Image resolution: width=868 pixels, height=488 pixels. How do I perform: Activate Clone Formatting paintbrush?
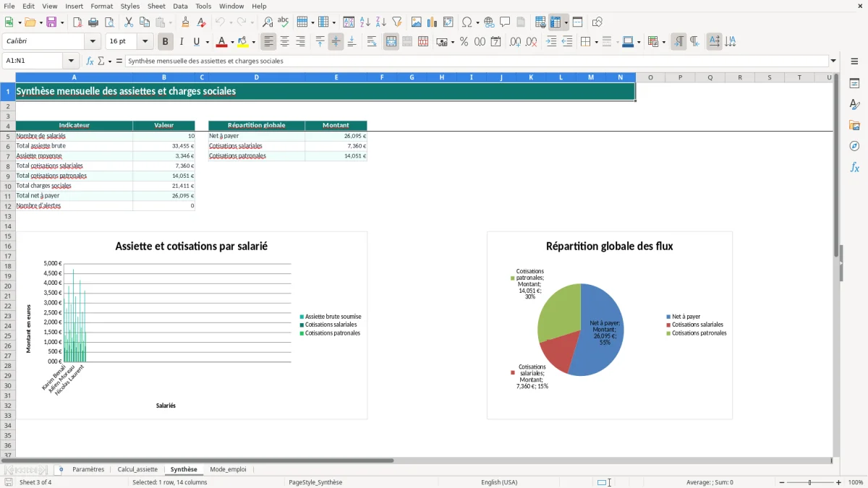[186, 22]
